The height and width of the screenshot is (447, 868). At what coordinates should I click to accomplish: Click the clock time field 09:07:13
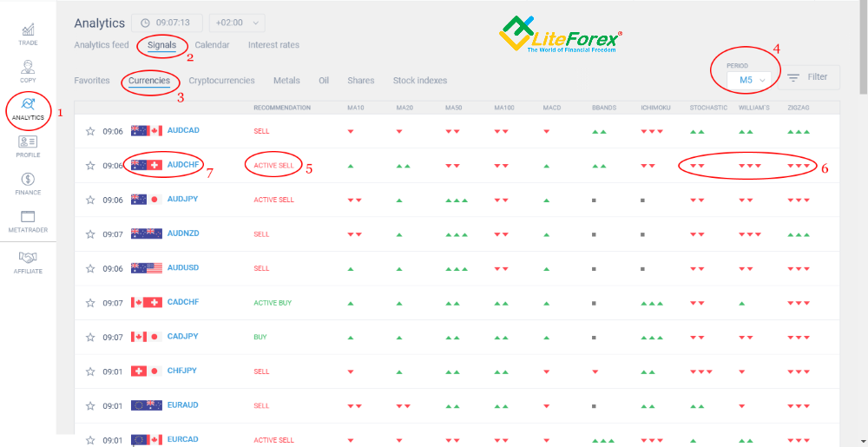pyautogui.click(x=167, y=23)
